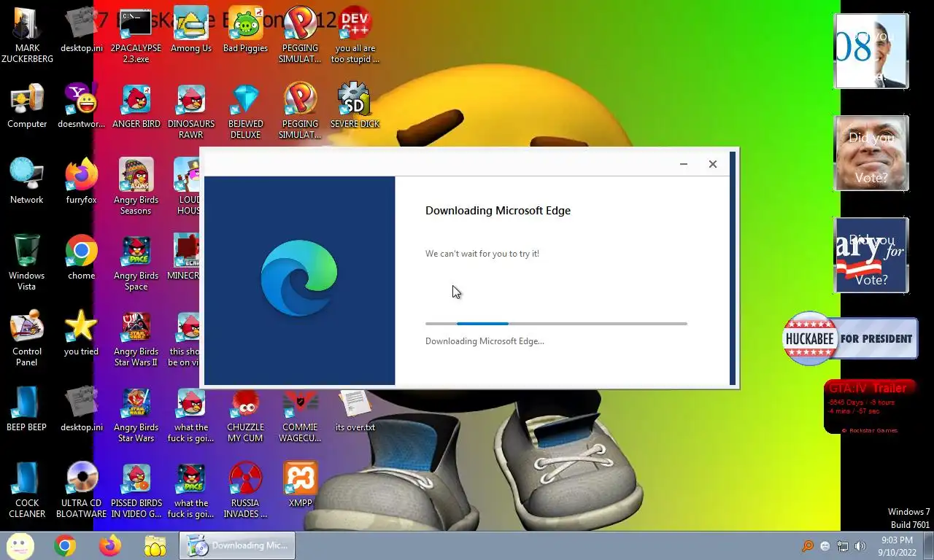Open the Among Us shortcut

(x=190, y=29)
